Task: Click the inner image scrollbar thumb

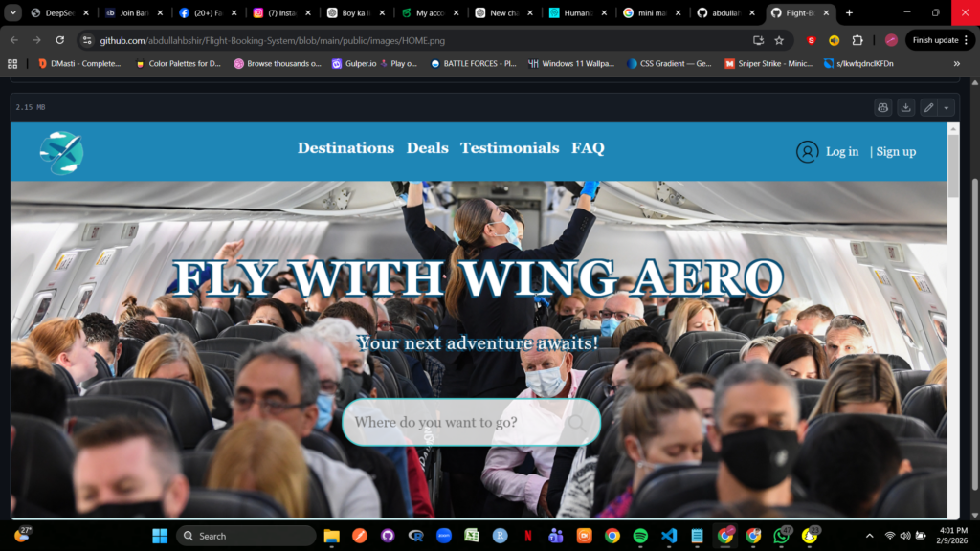Action: (952, 166)
